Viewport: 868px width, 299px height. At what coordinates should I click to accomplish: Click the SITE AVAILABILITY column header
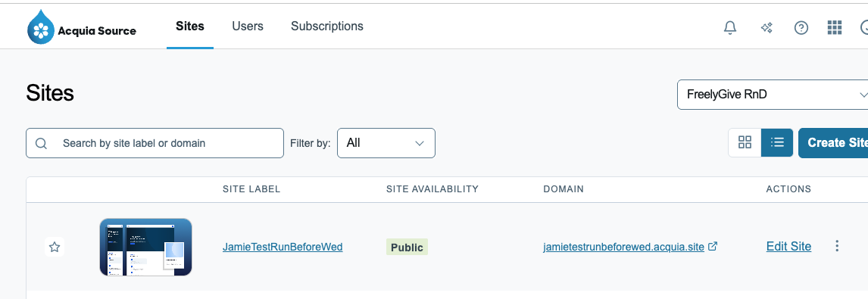point(432,188)
